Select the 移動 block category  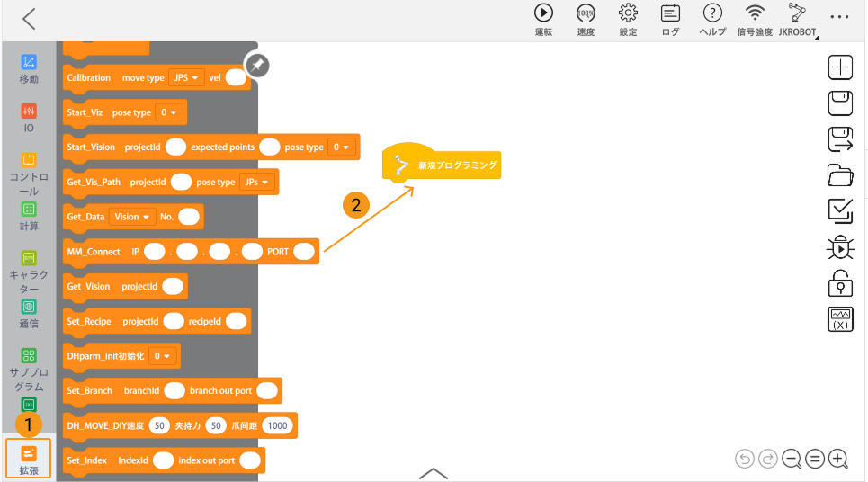pos(29,69)
